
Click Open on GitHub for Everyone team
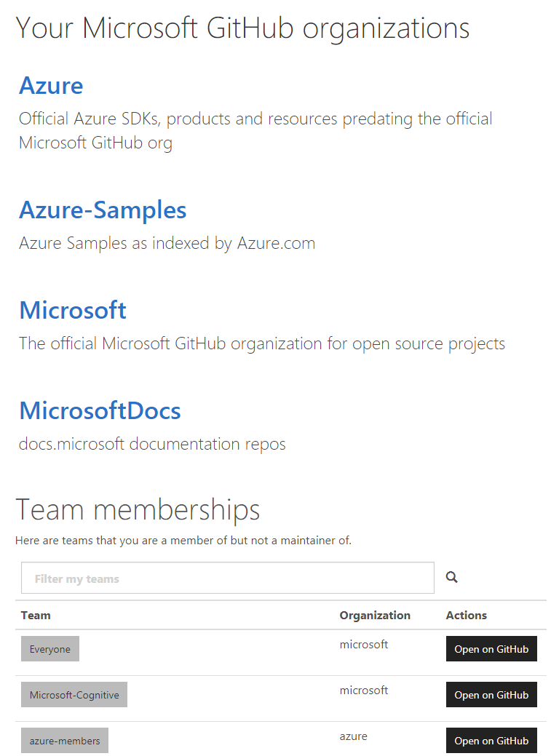tap(491, 649)
